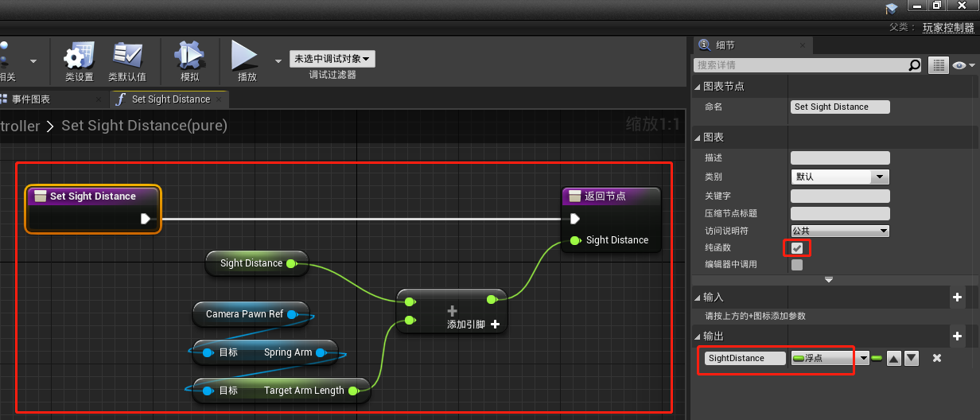
Task: Click the container type pill next to the float type
Action: click(x=877, y=358)
